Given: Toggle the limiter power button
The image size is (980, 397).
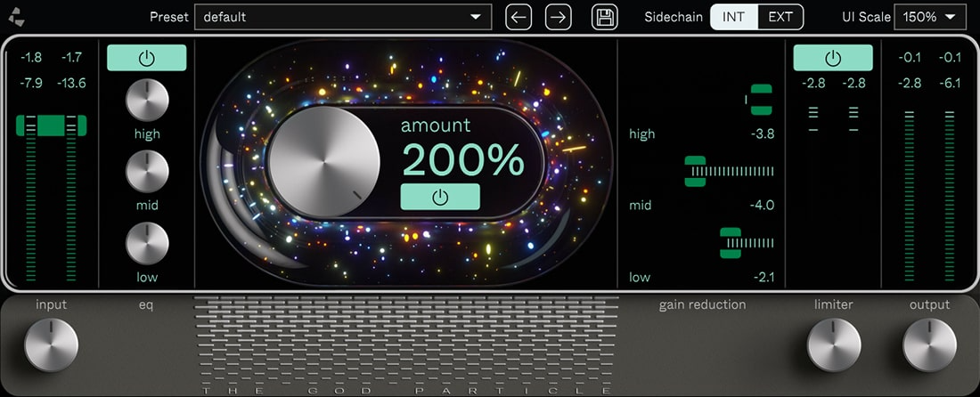Looking at the screenshot, I should [x=833, y=58].
